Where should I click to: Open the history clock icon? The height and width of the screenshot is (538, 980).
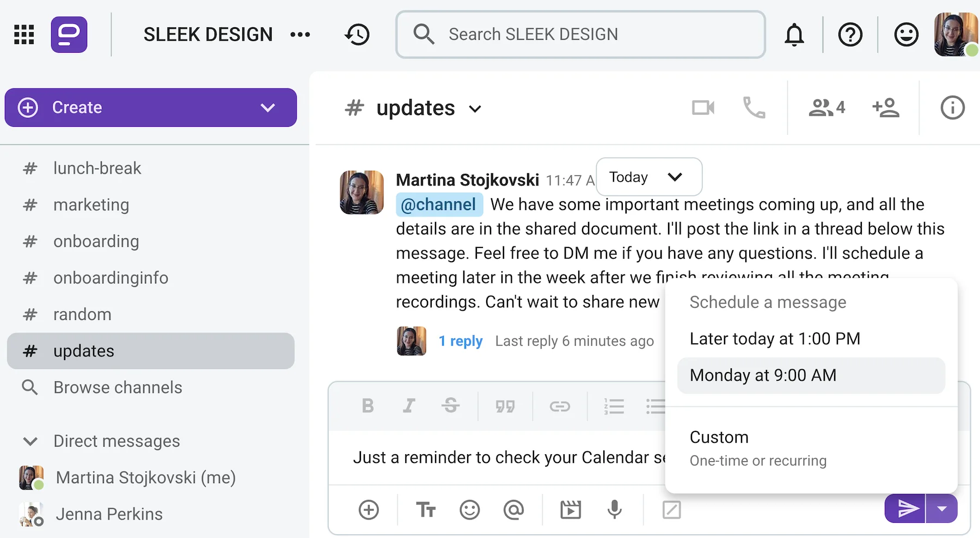click(357, 35)
